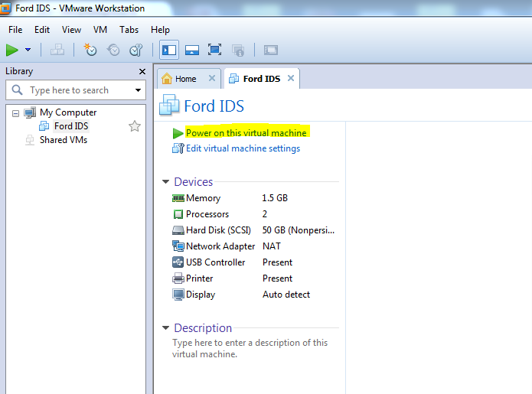Open the Tabs menu
This screenshot has height=394, width=532.
click(129, 30)
